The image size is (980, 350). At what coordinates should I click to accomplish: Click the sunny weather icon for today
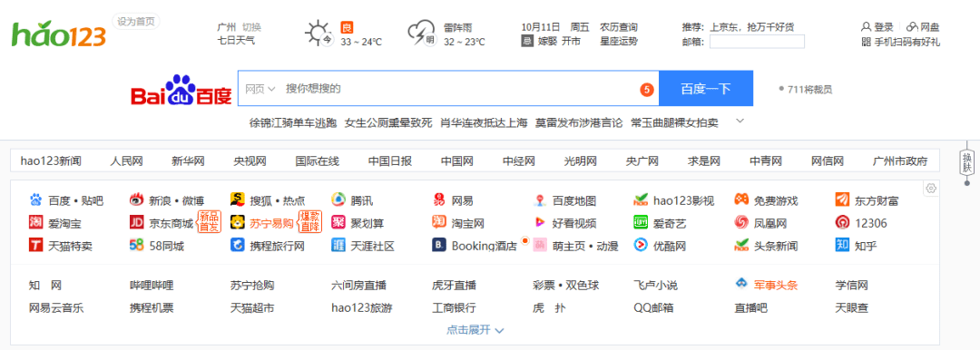318,33
